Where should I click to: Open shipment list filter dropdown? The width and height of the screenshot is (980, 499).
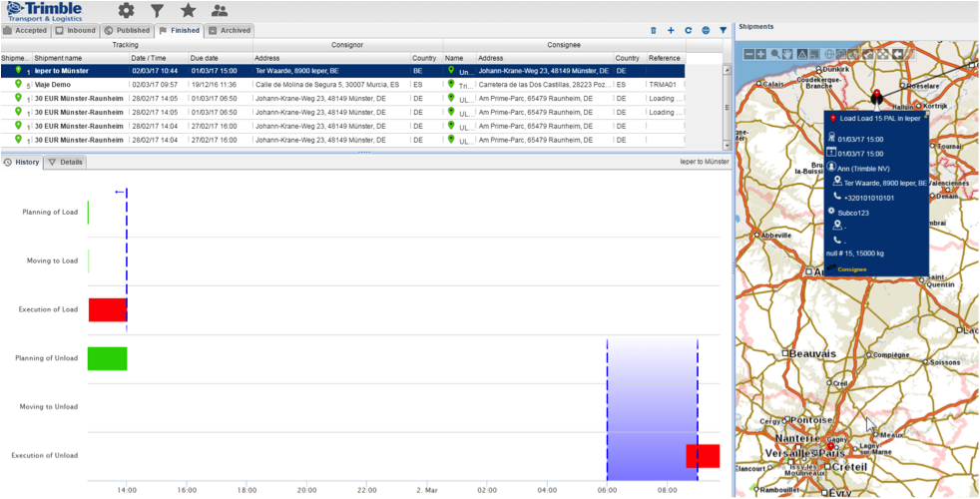tap(723, 31)
